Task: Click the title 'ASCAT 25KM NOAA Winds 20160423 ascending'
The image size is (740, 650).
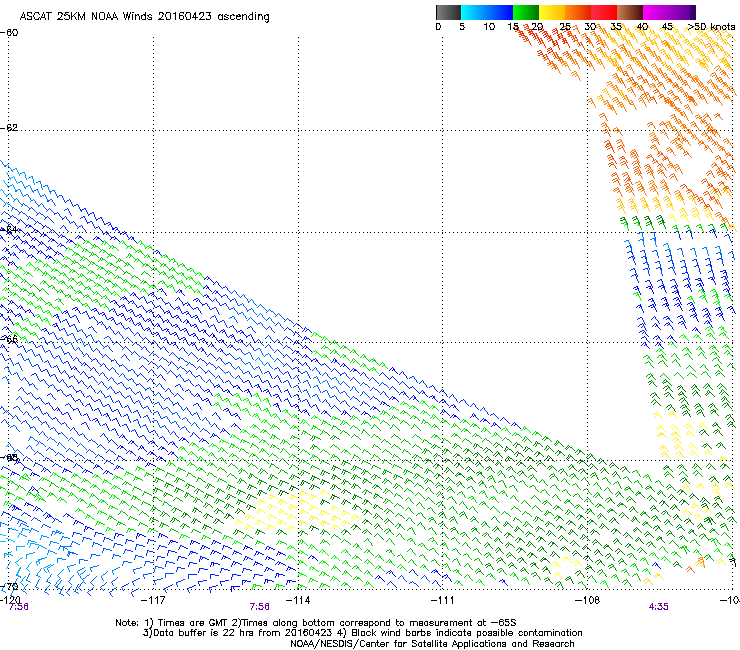Action: click(144, 16)
